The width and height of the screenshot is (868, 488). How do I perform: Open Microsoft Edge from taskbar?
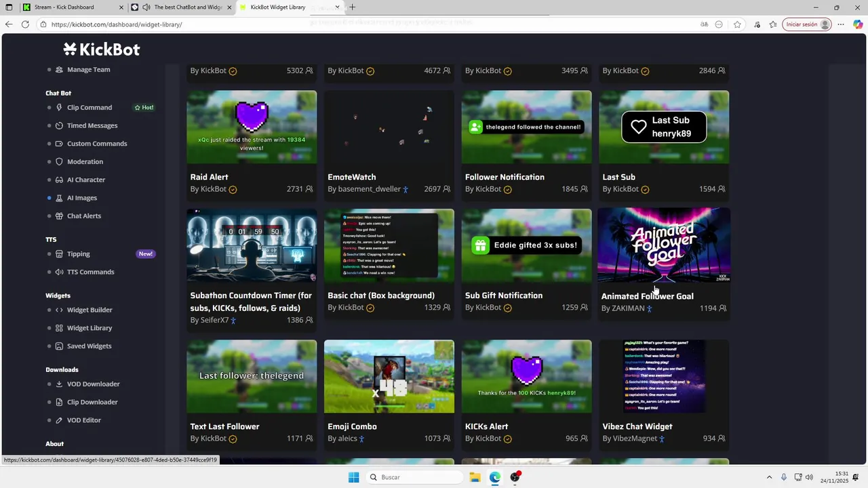point(495,477)
